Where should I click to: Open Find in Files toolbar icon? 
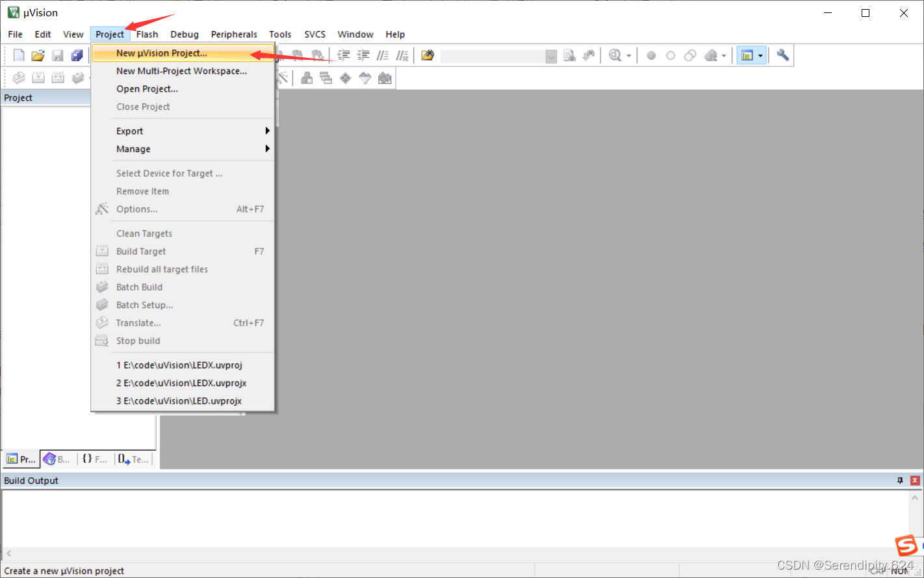click(x=428, y=56)
